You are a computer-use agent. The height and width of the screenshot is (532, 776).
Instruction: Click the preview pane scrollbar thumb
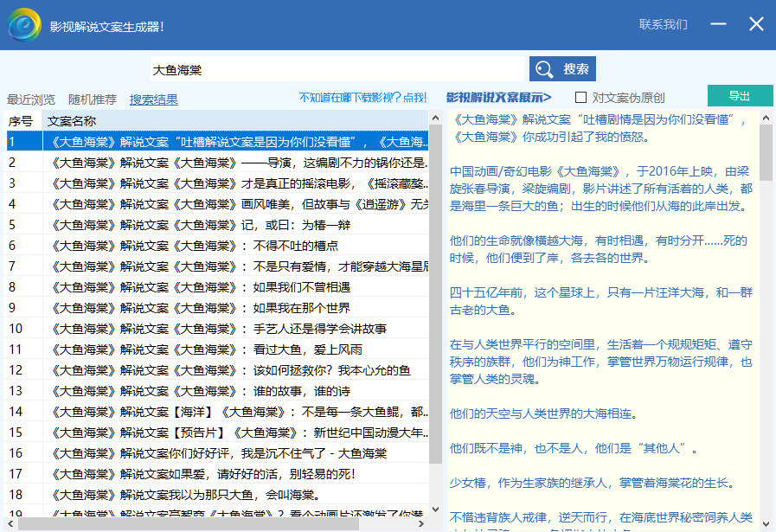766,152
